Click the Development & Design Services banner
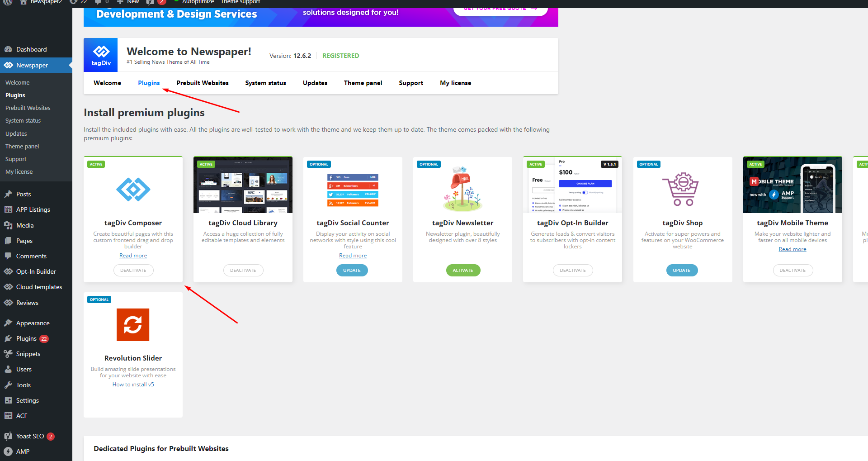 pyautogui.click(x=321, y=16)
